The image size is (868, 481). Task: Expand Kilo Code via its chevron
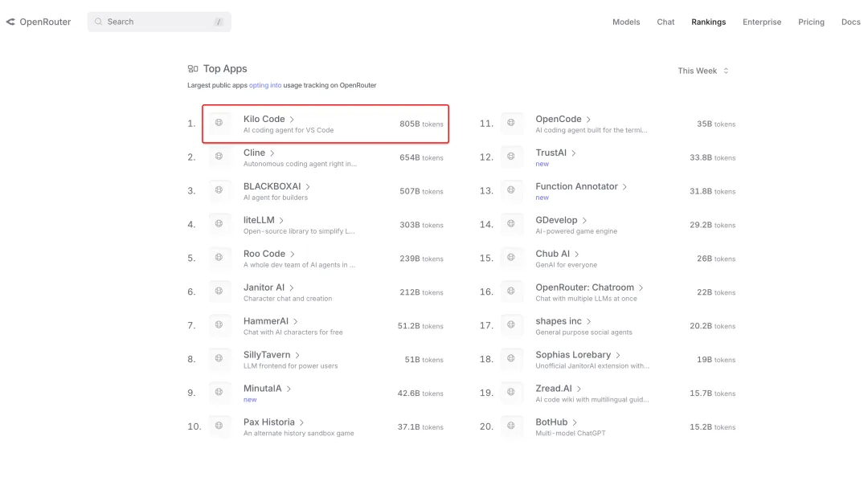click(293, 120)
